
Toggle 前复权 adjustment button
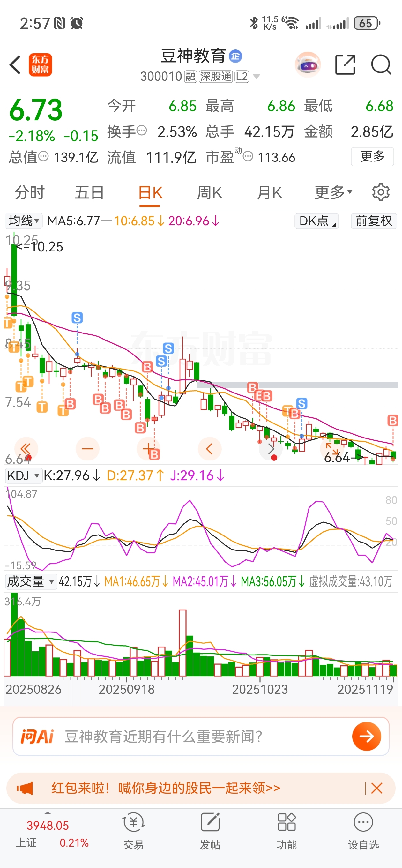[374, 221]
